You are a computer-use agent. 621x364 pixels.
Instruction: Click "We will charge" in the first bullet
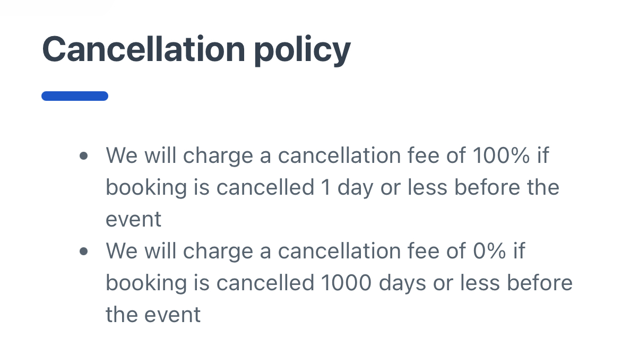(180, 156)
